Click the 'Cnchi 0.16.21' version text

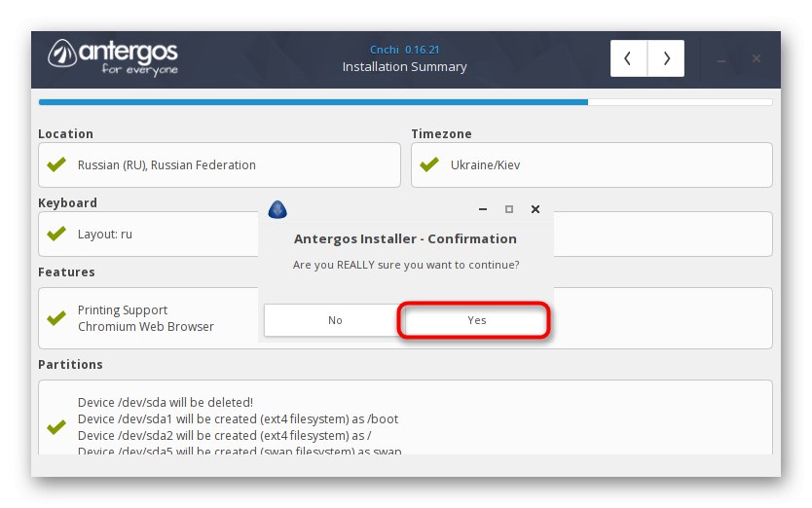[x=404, y=50]
